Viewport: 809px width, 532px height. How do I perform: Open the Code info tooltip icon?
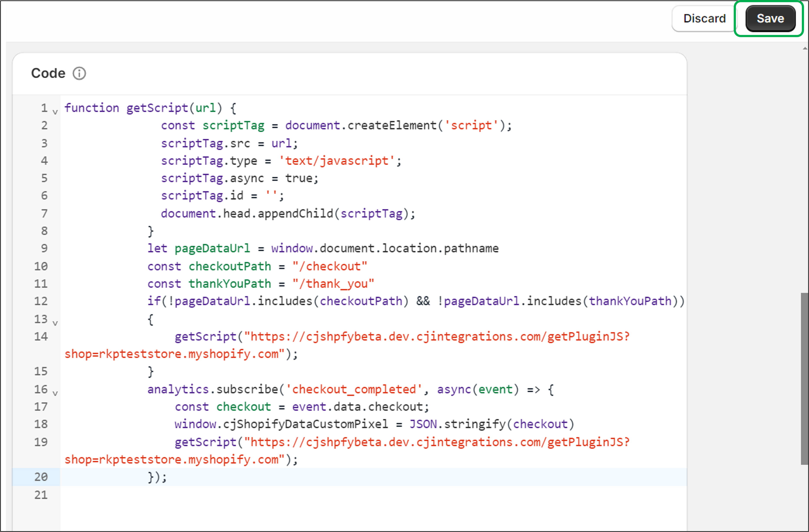click(79, 73)
